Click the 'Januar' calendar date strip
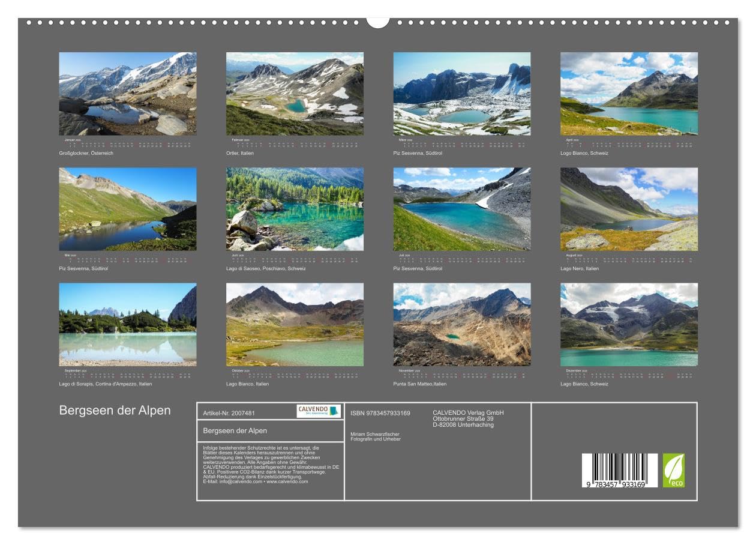This screenshot has width=756, height=545. click(128, 142)
